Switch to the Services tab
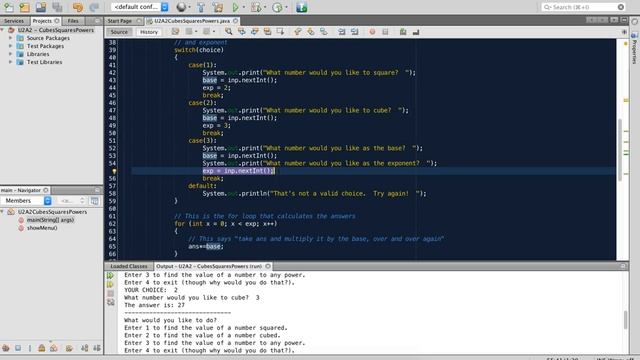Viewport: 640px width, 360px height. point(14,20)
